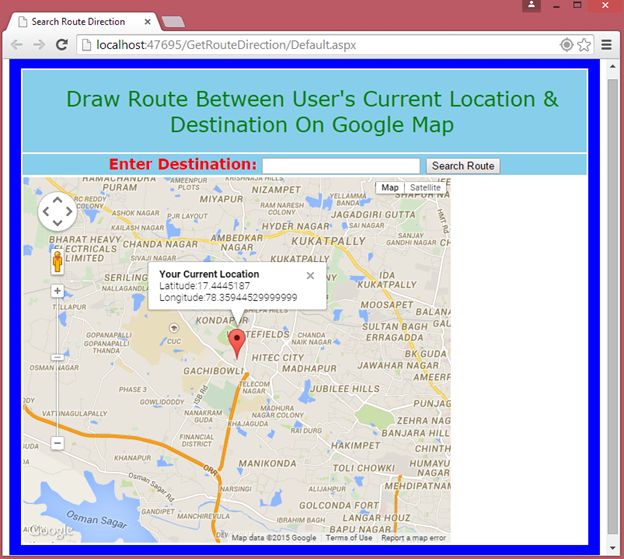624x559 pixels.
Task: Close the Search Route Direction tab
Action: coord(147,22)
